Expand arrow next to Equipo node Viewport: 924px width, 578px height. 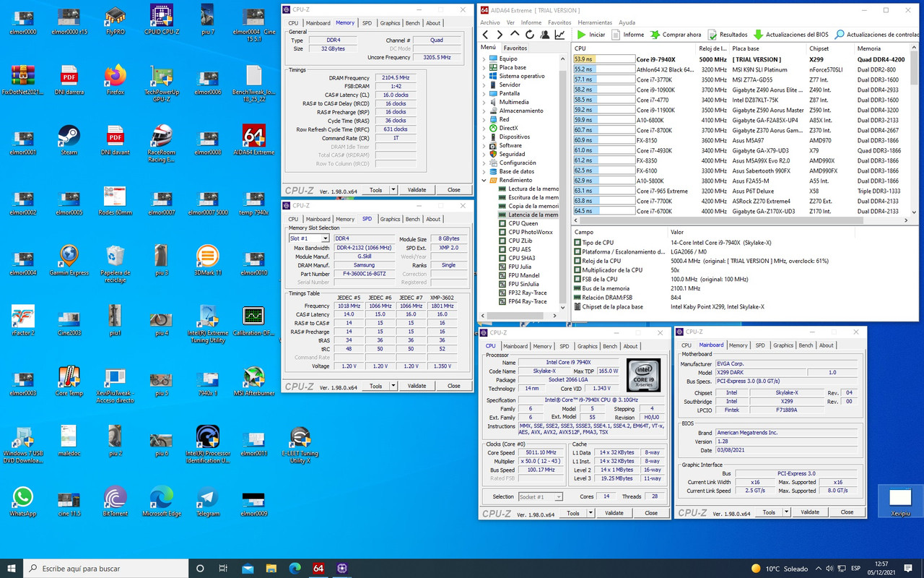[x=484, y=59]
